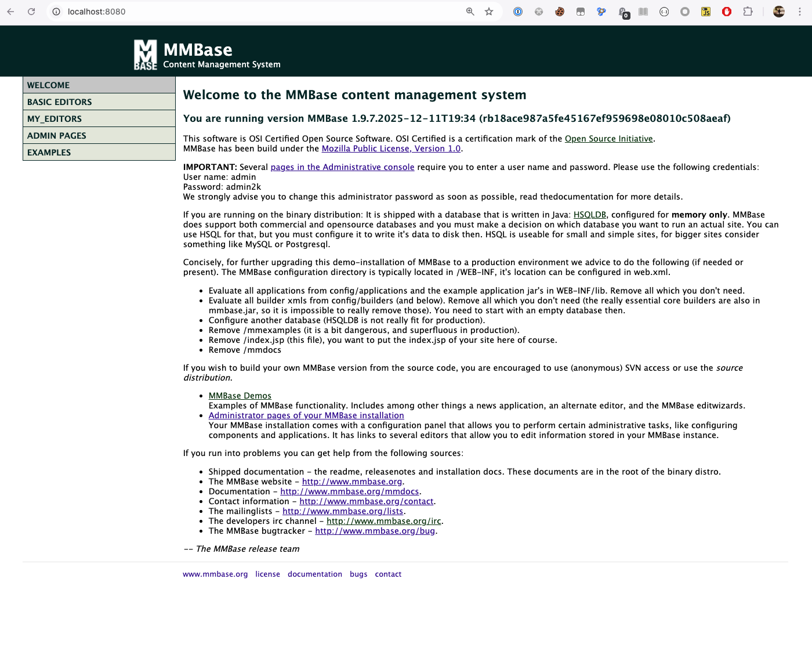Image resolution: width=812 pixels, height=662 pixels.
Task: Open the 1Password extension
Action: [x=518, y=12]
